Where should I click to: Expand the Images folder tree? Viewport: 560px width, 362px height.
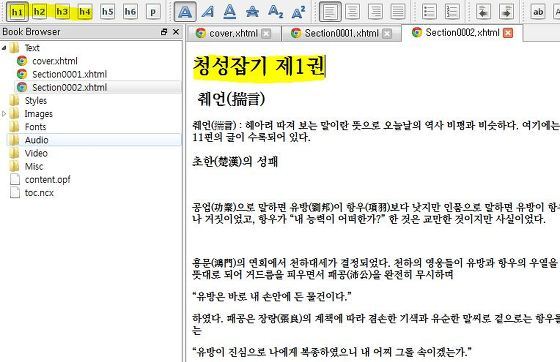[4, 114]
